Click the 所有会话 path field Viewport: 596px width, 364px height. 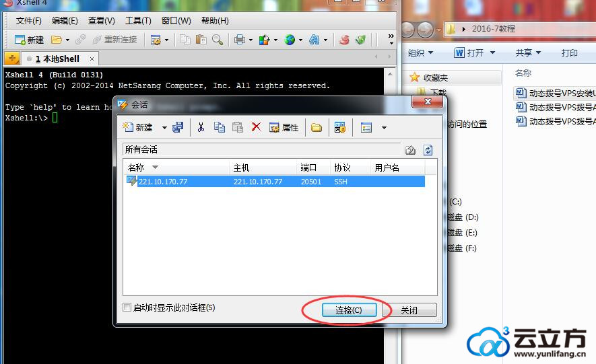pos(261,149)
